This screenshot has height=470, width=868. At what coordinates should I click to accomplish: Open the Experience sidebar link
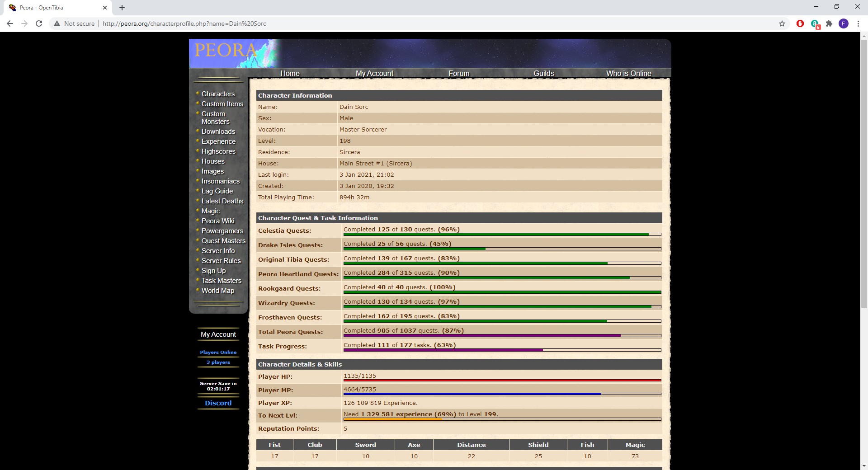[x=218, y=141]
